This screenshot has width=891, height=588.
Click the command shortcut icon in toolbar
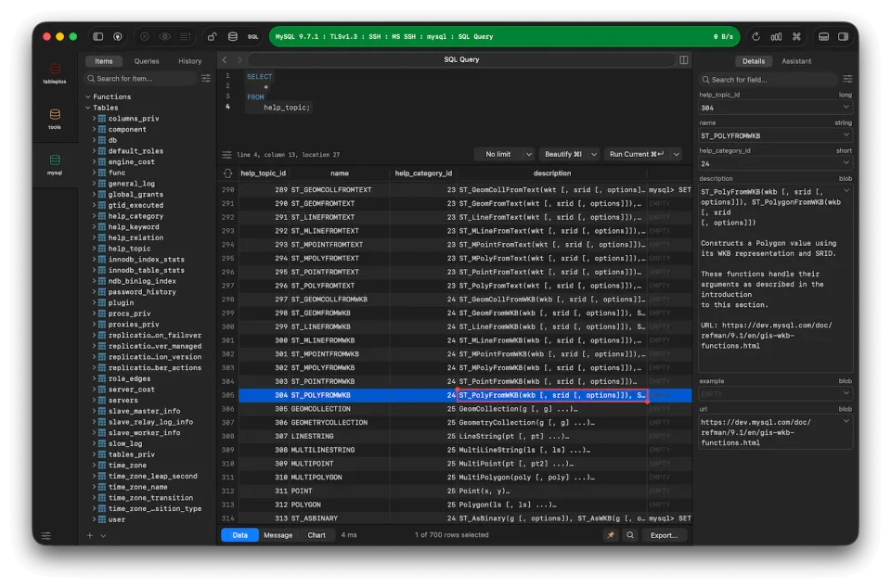click(x=796, y=36)
